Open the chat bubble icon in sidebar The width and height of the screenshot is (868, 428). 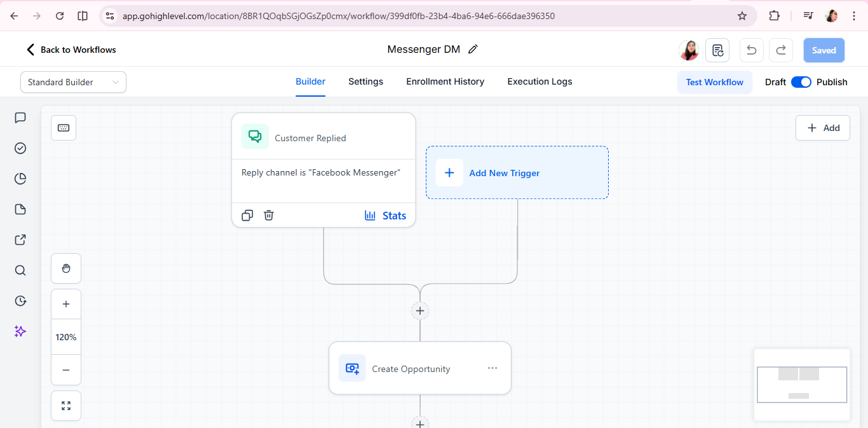coord(20,118)
